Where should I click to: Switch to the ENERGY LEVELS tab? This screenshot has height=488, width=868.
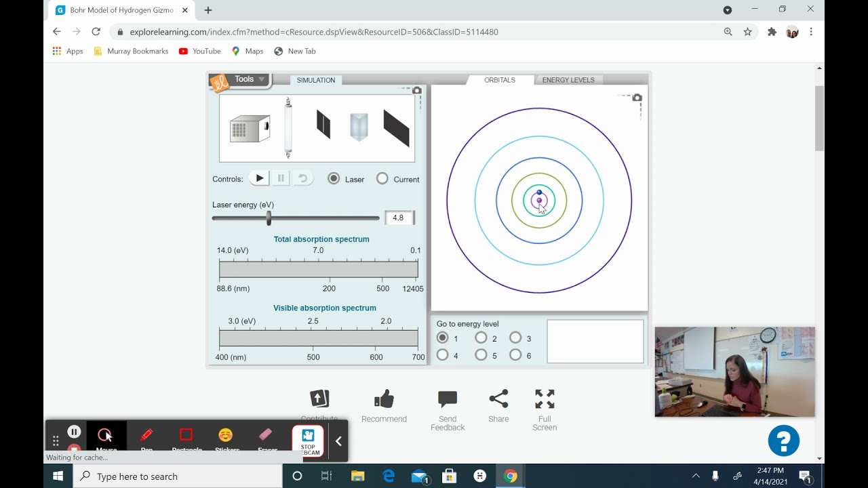point(568,80)
